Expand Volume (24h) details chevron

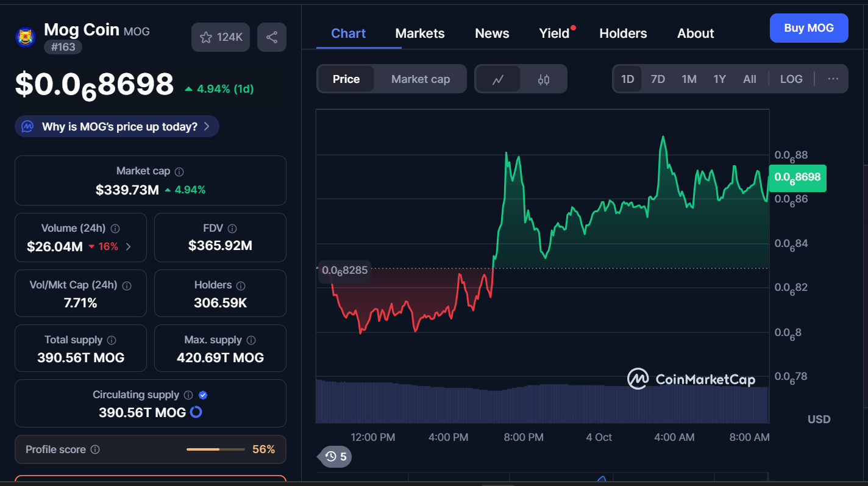pos(128,247)
